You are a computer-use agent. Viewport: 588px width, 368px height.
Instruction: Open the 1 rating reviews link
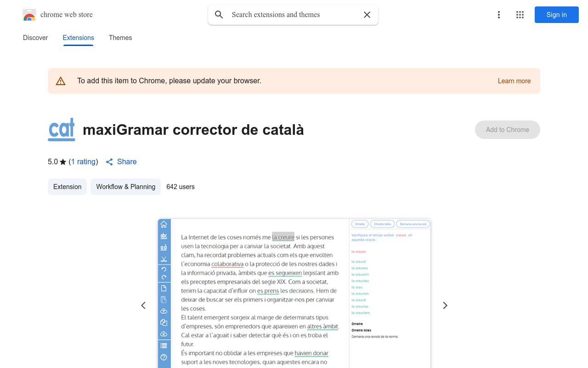click(83, 161)
